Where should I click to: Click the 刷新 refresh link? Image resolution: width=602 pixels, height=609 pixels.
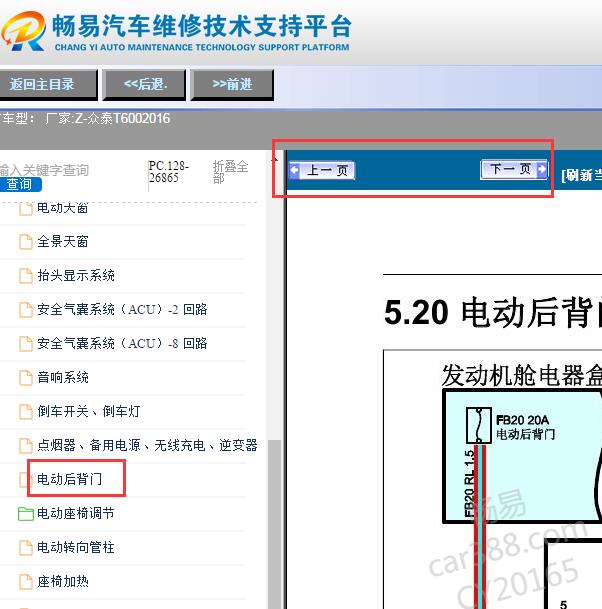coord(581,175)
